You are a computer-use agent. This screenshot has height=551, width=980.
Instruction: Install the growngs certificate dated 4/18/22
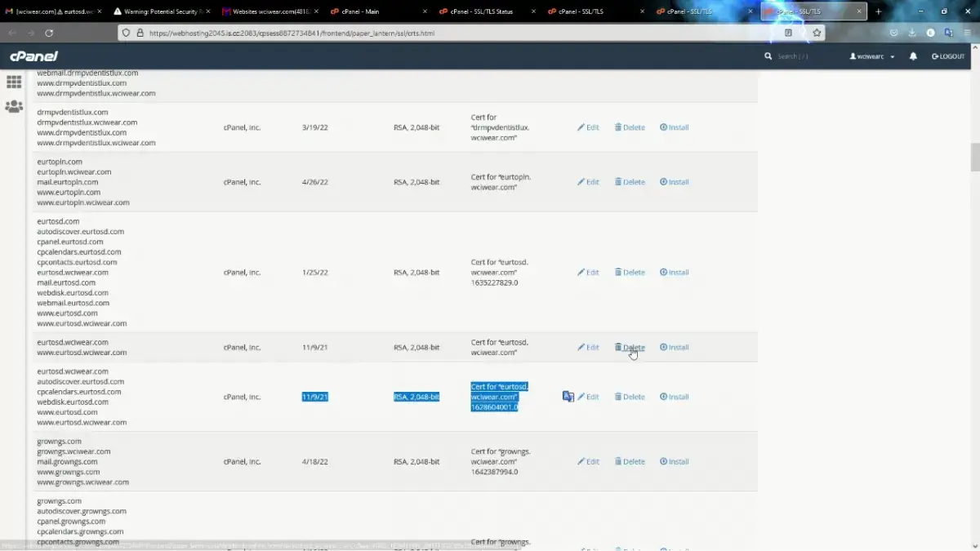[675, 462]
